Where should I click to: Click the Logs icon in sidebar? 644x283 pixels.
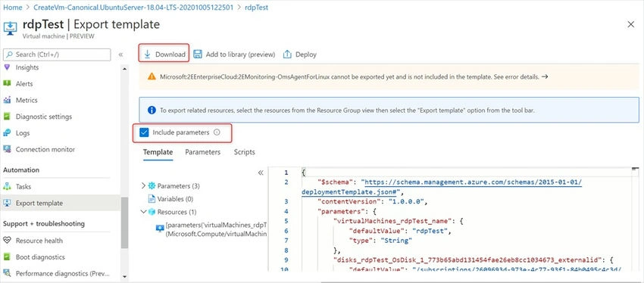7,133
